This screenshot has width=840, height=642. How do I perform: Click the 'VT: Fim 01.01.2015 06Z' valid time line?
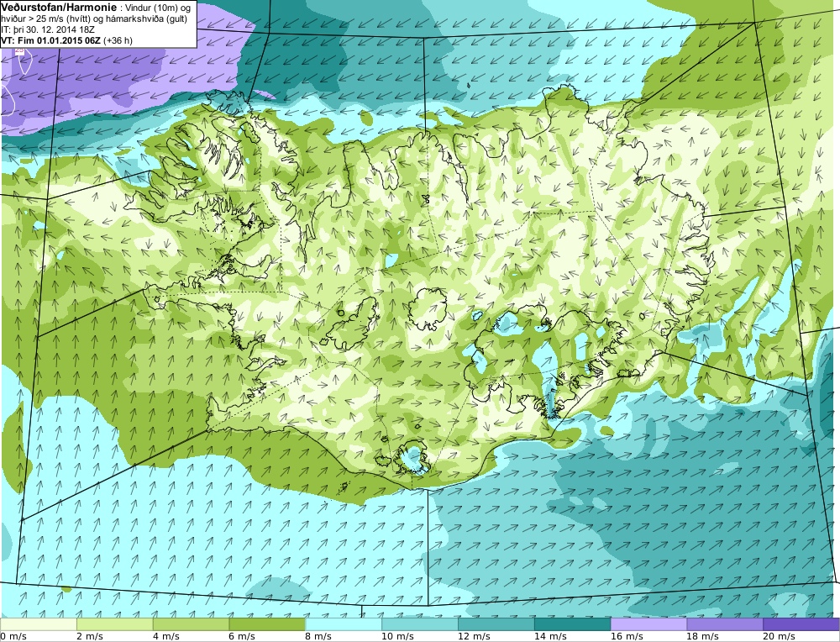(x=67, y=40)
